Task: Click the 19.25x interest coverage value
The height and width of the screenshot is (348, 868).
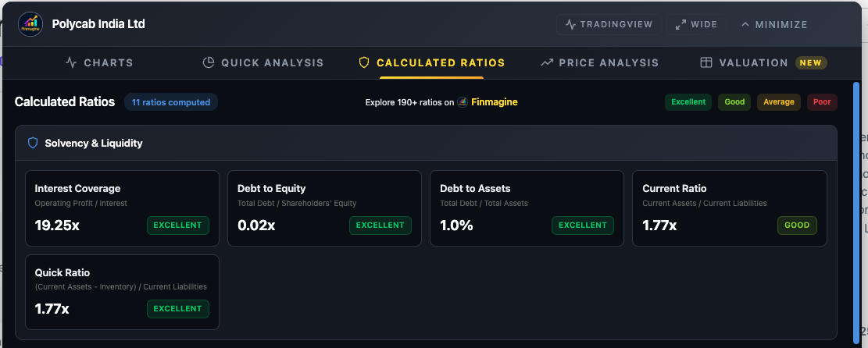Action: pyautogui.click(x=57, y=225)
